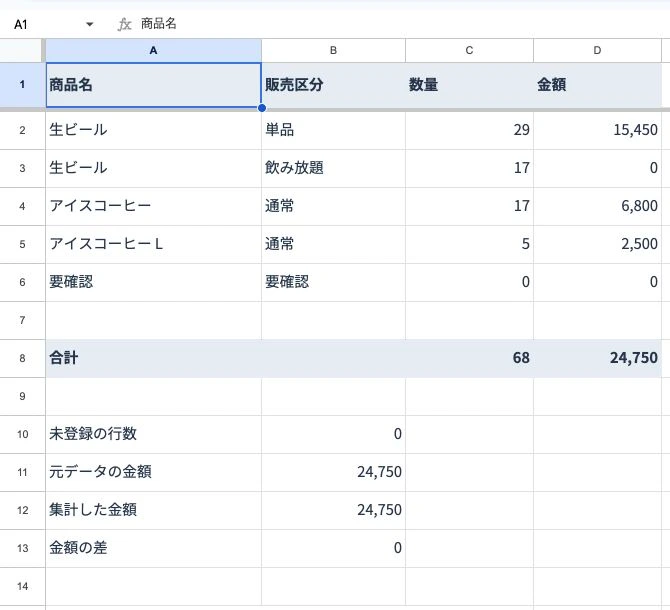Select column A header
The image size is (670, 610).
153,50
